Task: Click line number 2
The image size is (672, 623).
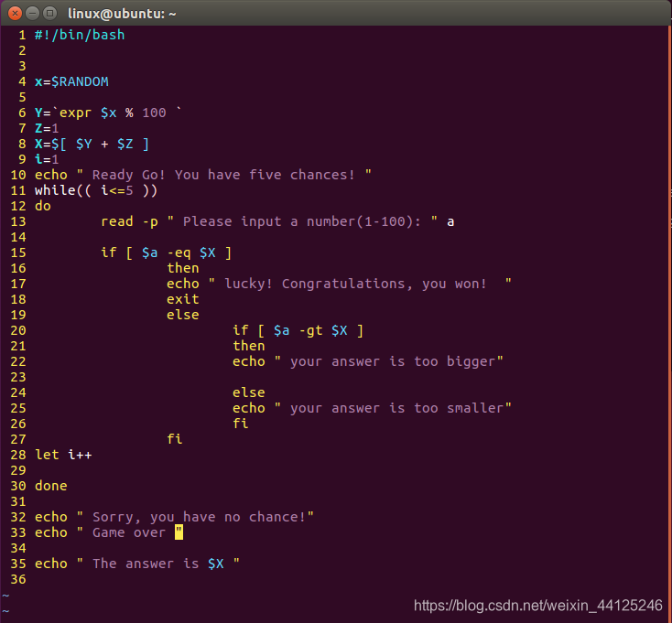Action: click(22, 50)
